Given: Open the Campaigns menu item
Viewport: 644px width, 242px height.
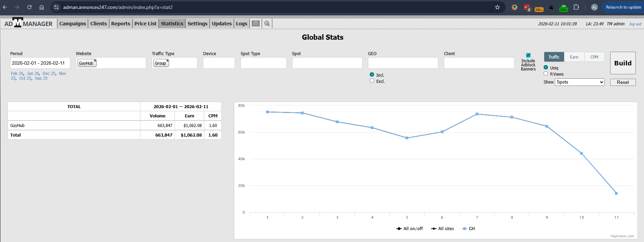Looking at the screenshot, I should pos(72,24).
